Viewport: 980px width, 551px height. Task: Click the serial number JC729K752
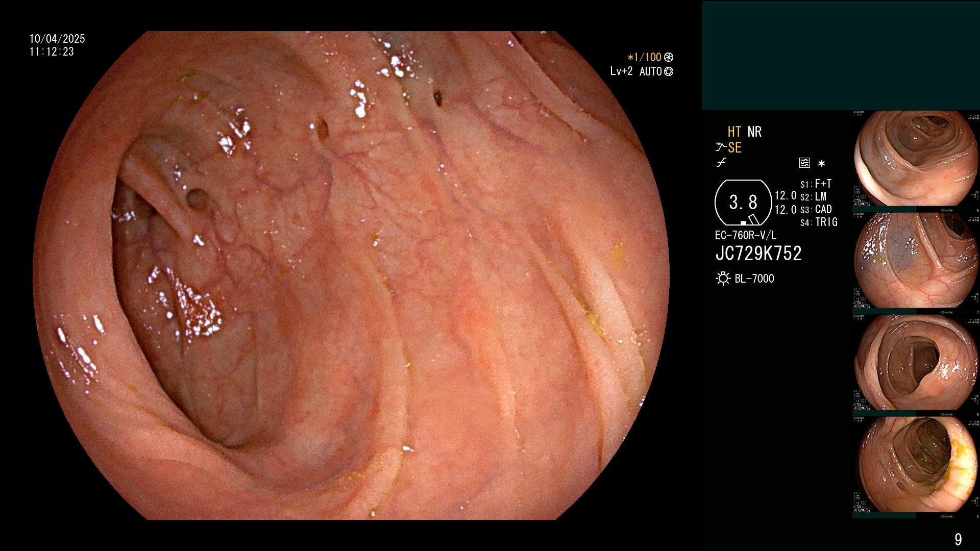(x=758, y=254)
